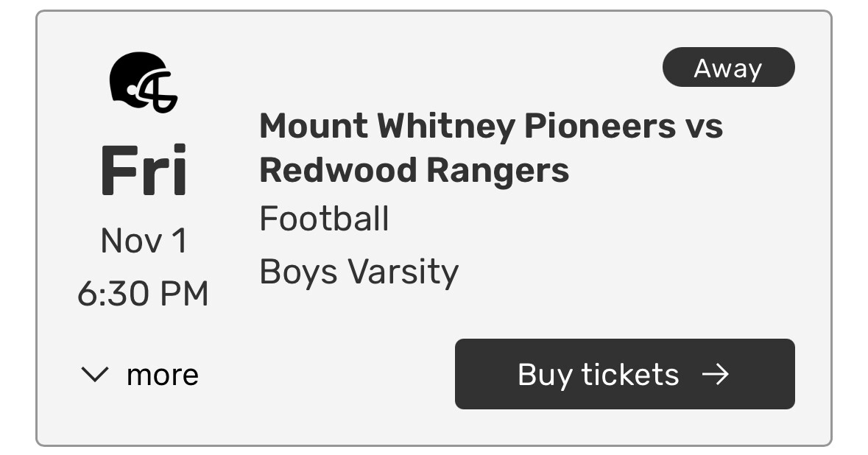This screenshot has width=868, height=455.
Task: Select the word 'Pioneers' in the heading
Action: pos(599,126)
